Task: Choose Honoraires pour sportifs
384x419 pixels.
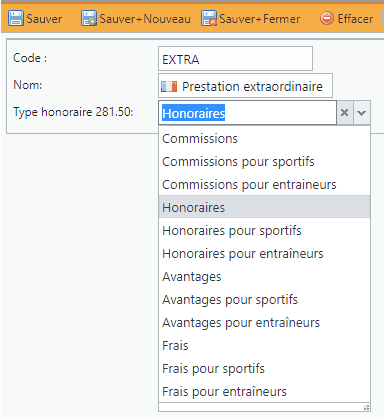Action: point(264,231)
